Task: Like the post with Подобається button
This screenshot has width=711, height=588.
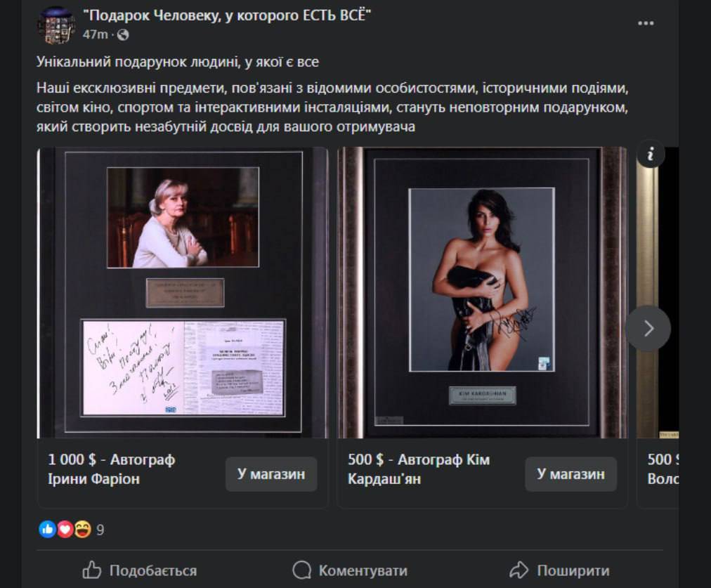Action: 140,570
